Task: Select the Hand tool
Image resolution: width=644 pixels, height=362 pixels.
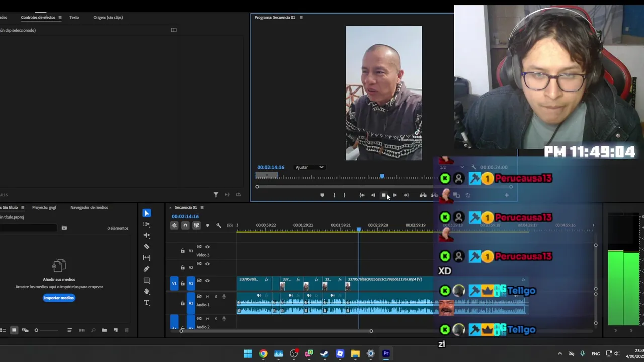Action: click(x=147, y=291)
